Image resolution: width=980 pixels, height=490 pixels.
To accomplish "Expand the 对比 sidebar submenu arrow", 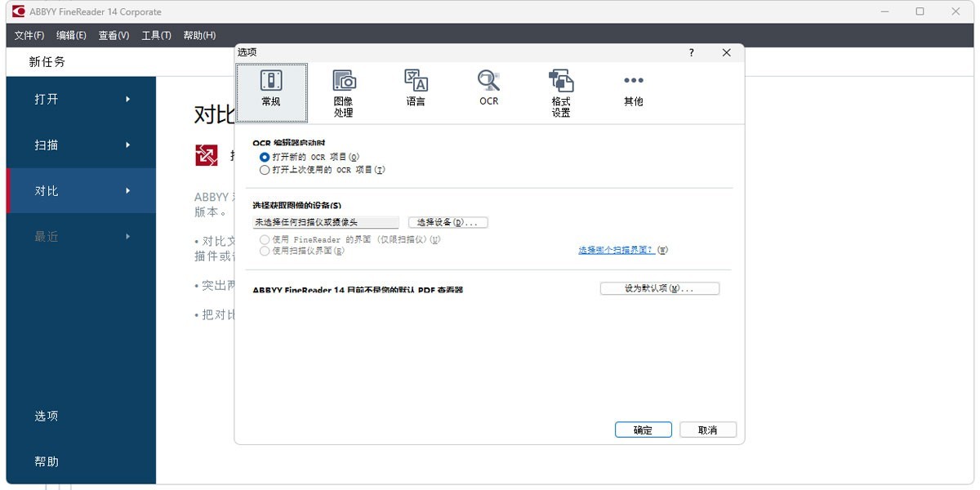I will click(x=127, y=191).
